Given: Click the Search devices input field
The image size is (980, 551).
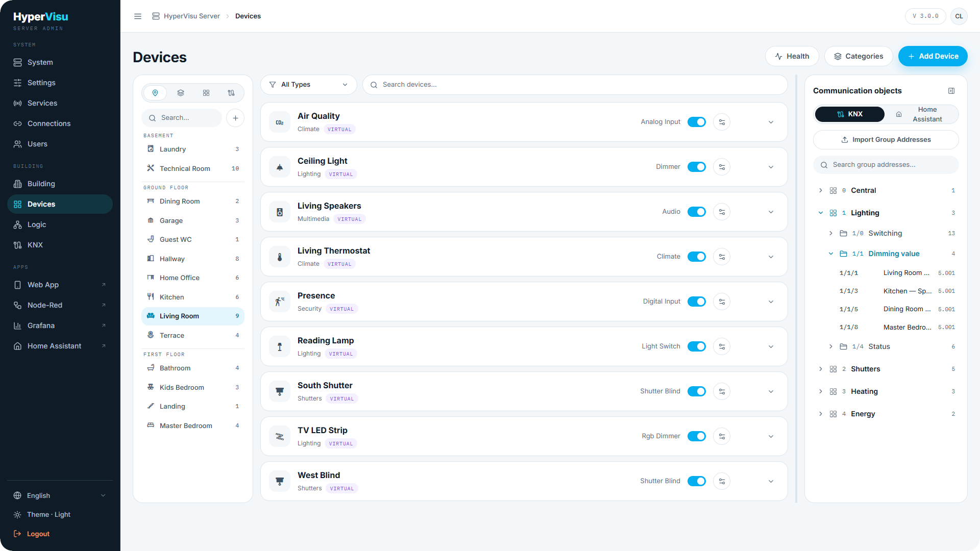Looking at the screenshot, I should point(575,85).
